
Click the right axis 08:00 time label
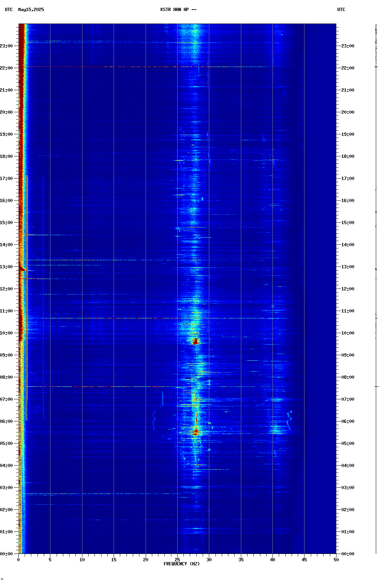(x=348, y=377)
